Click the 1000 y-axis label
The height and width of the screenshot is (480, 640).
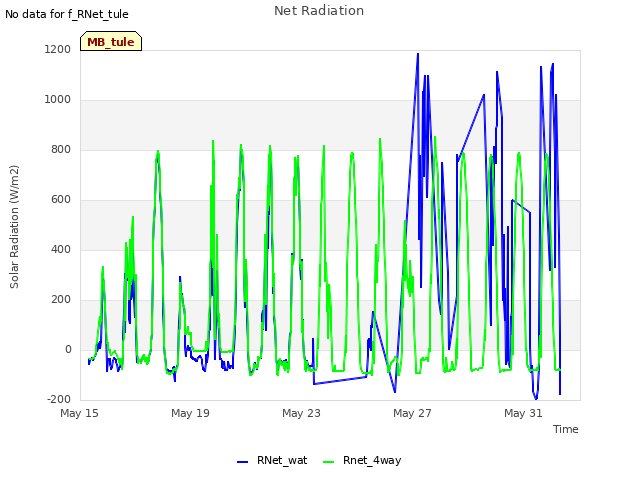pyautogui.click(x=58, y=99)
